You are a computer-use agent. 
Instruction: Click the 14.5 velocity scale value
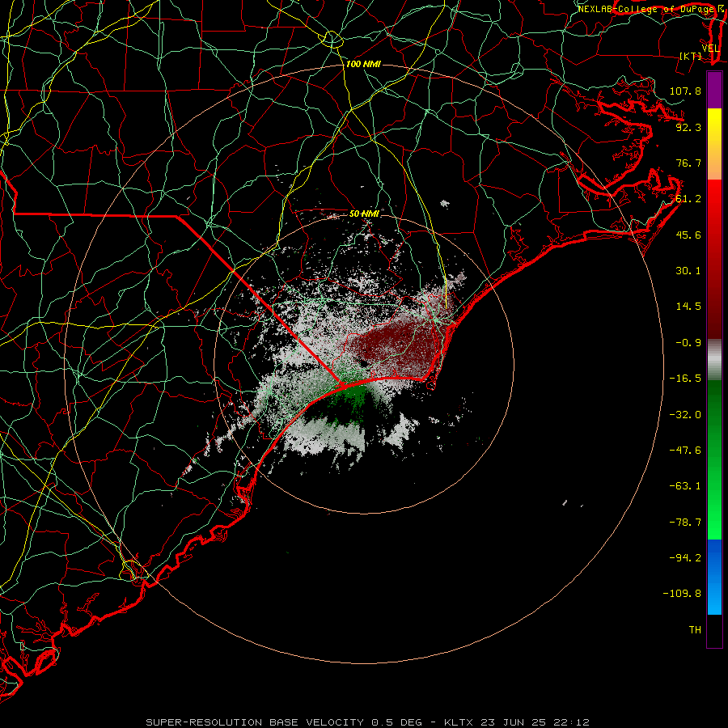tap(688, 307)
